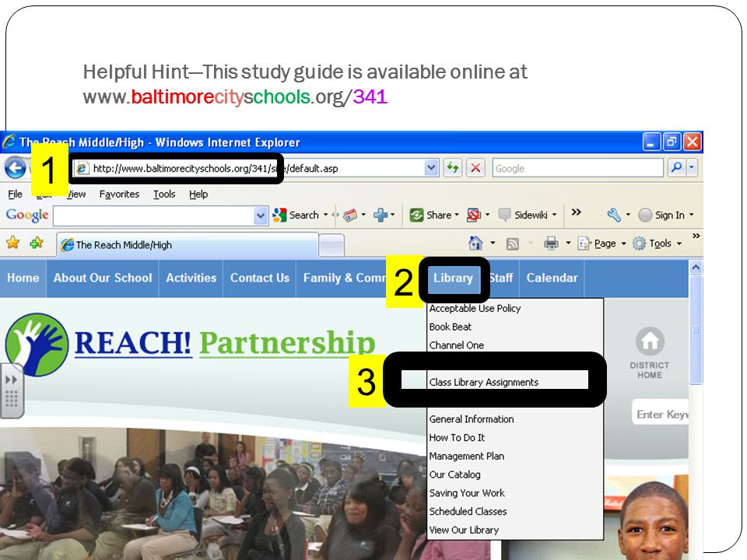The height and width of the screenshot is (560, 747).
Task: Click Activities nav item
Action: coord(191,278)
